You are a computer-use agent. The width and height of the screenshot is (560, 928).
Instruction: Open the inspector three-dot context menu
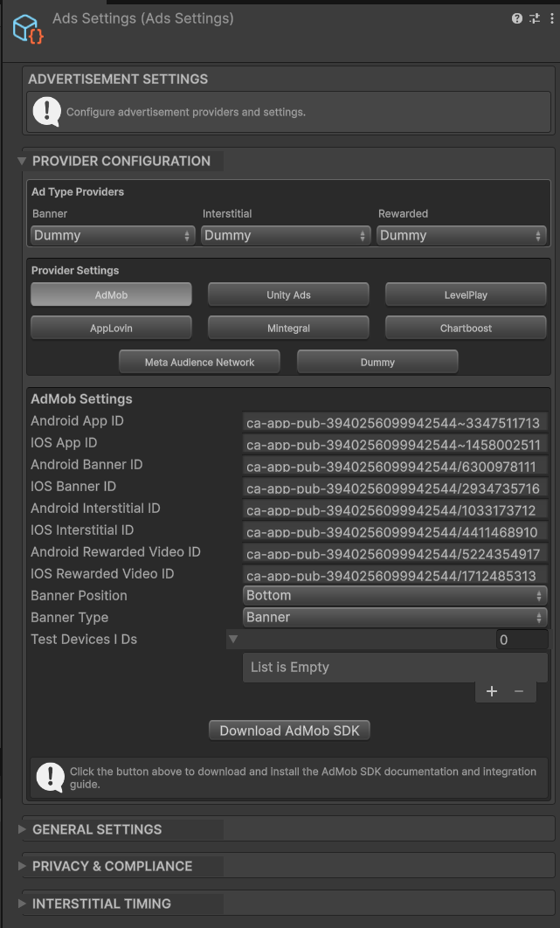(x=552, y=18)
